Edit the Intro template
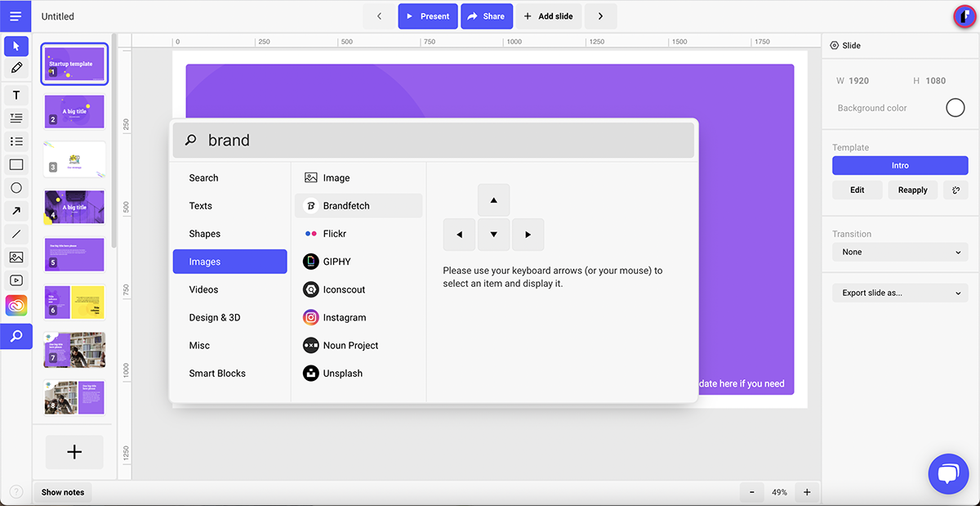This screenshot has width=980, height=506. click(x=857, y=189)
